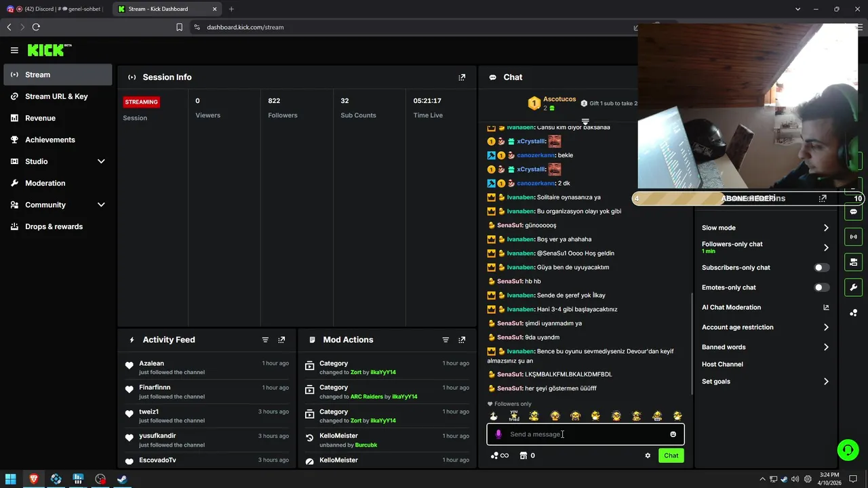Click tweiz1 in the Activity Feed
Screen dimensions: 868x488
click(x=149, y=411)
